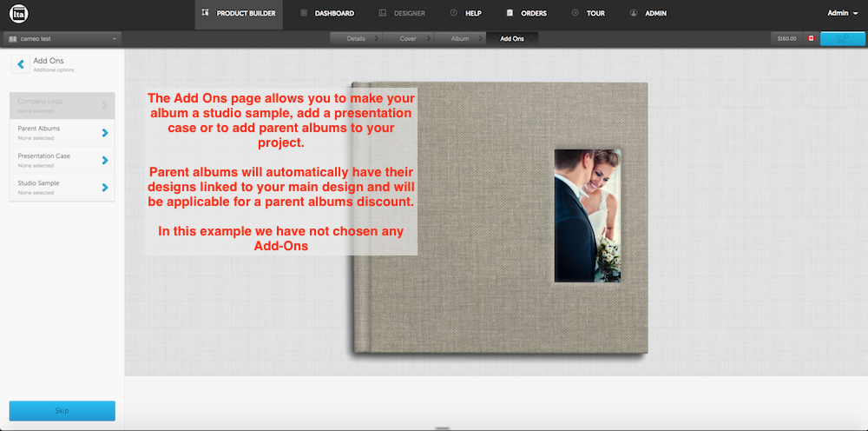
Task: Expand the Company Logo chevron
Action: click(105, 106)
